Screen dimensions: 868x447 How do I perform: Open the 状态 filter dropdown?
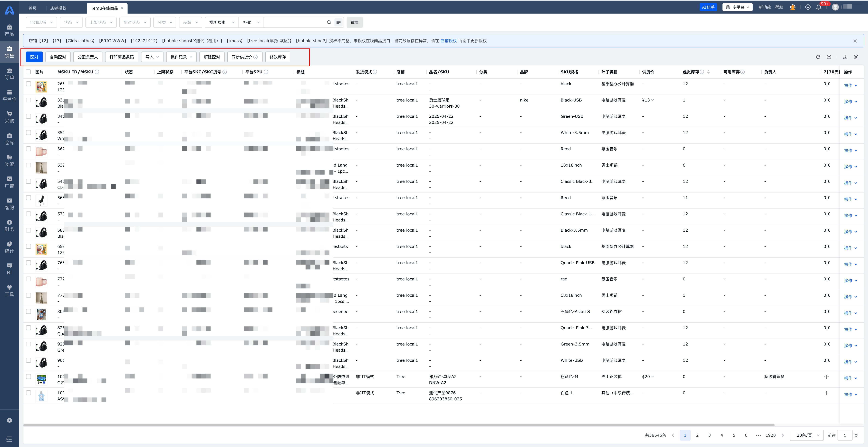tap(71, 23)
